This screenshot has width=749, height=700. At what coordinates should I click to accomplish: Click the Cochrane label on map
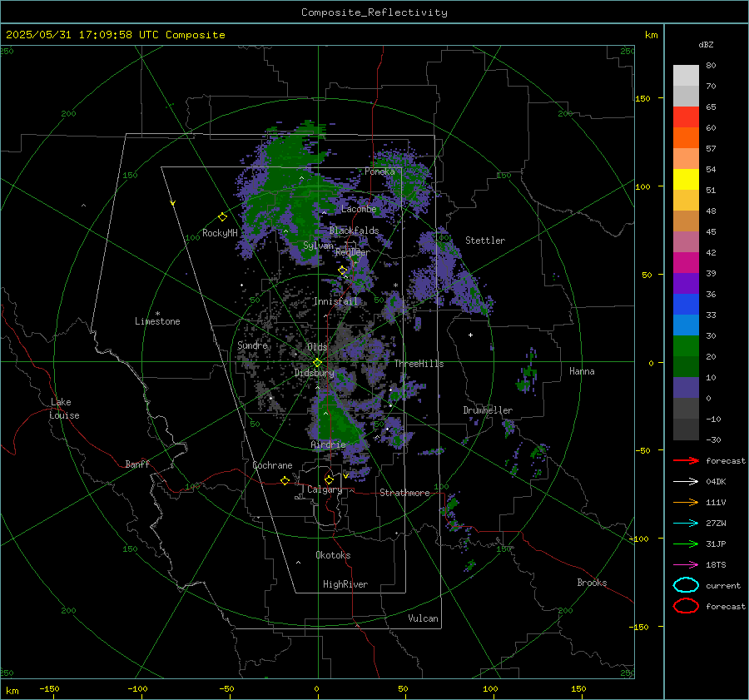(272, 465)
